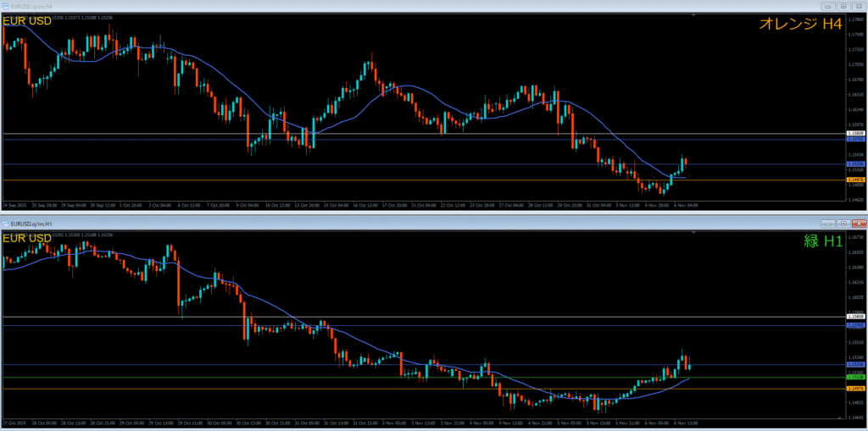Click the 緑 H1 text label

click(822, 241)
